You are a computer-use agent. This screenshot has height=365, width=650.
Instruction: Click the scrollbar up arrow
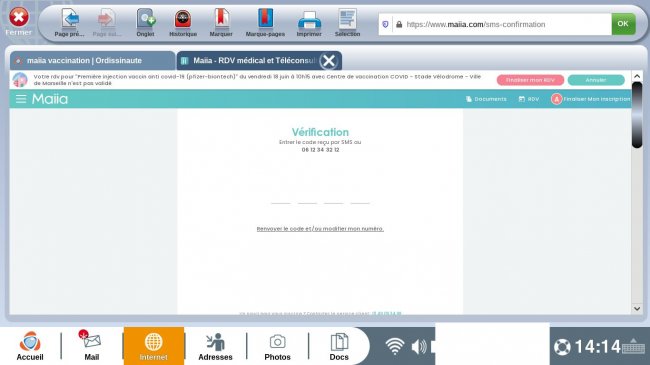(x=637, y=76)
